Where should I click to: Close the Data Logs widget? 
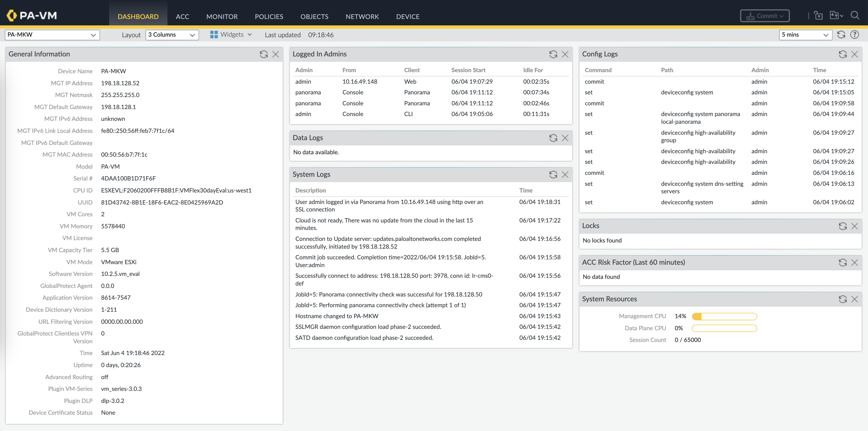565,138
